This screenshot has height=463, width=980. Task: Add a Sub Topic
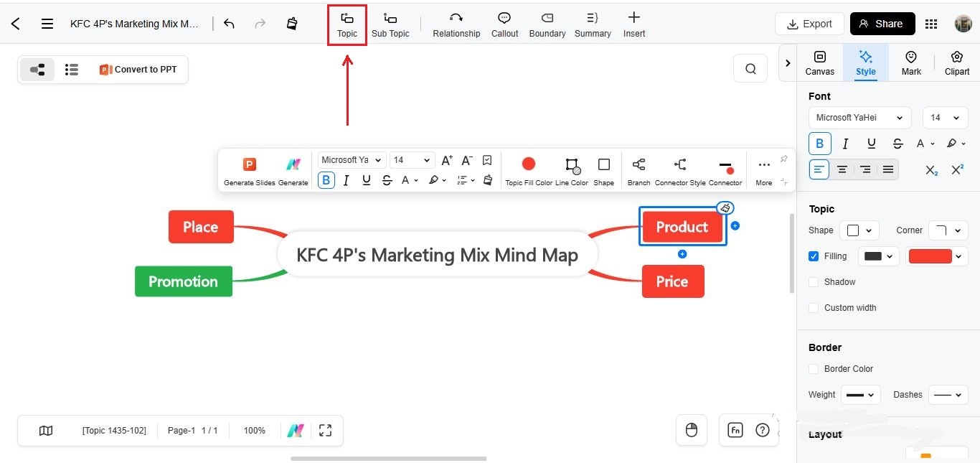(390, 25)
